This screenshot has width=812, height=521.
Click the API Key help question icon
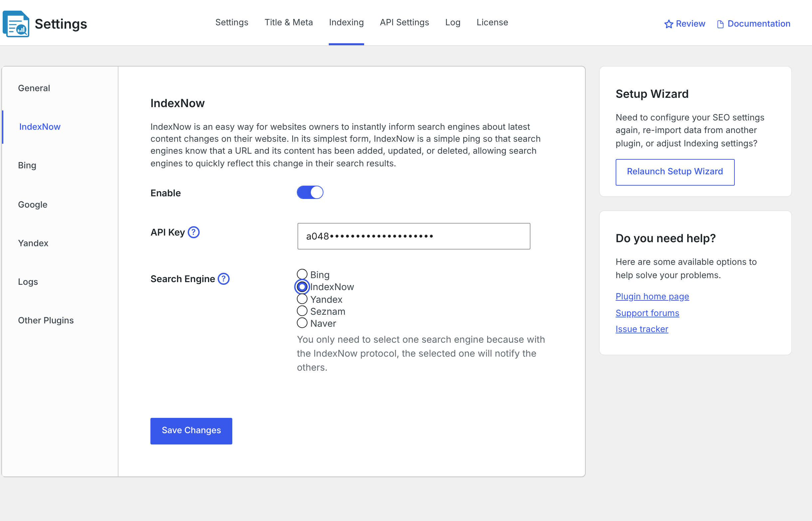coord(194,232)
